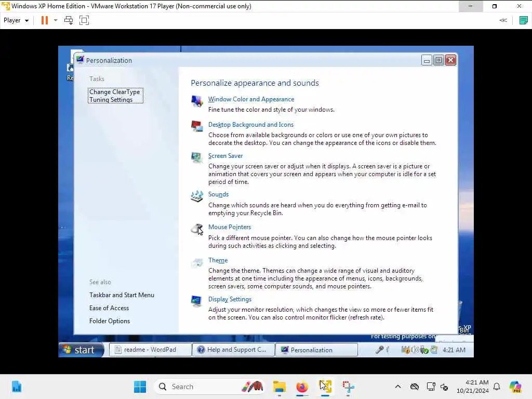Open Taskbar and Start Menu link
This screenshot has width=532, height=399.
coord(122,295)
